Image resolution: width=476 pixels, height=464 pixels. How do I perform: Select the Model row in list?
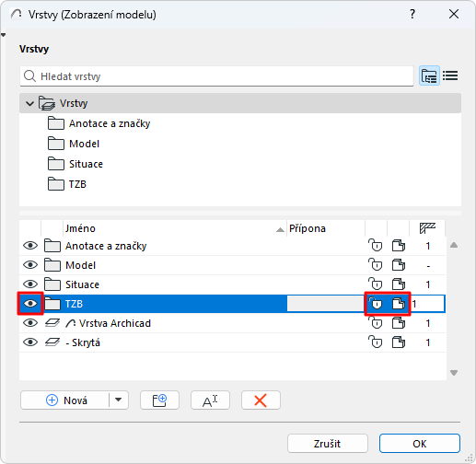click(x=232, y=265)
